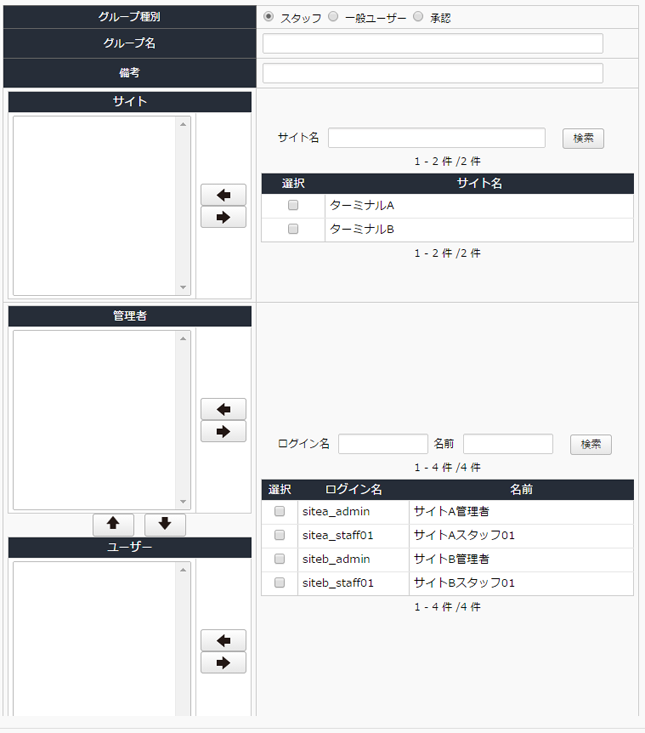Focus the サイト名 search field
This screenshot has width=645, height=733.
(x=437, y=138)
